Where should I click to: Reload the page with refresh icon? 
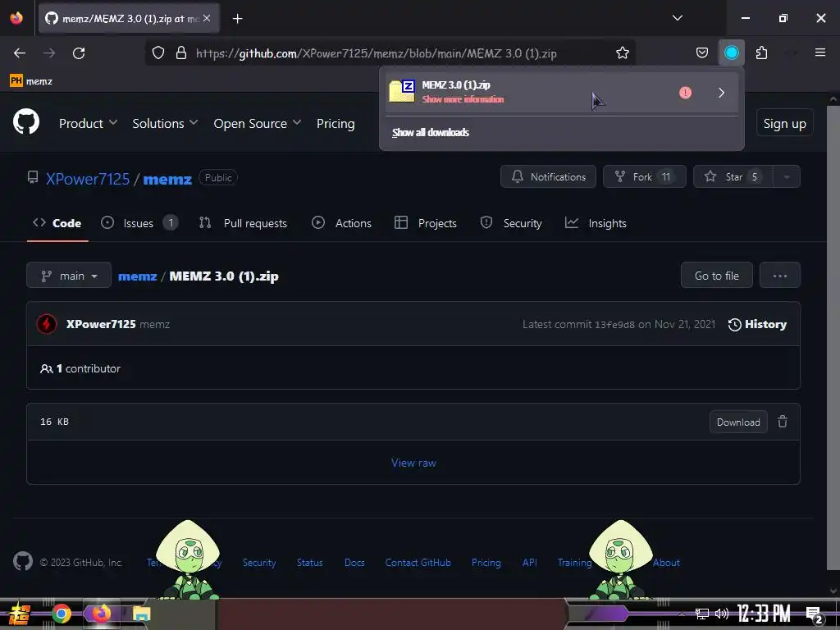click(79, 53)
